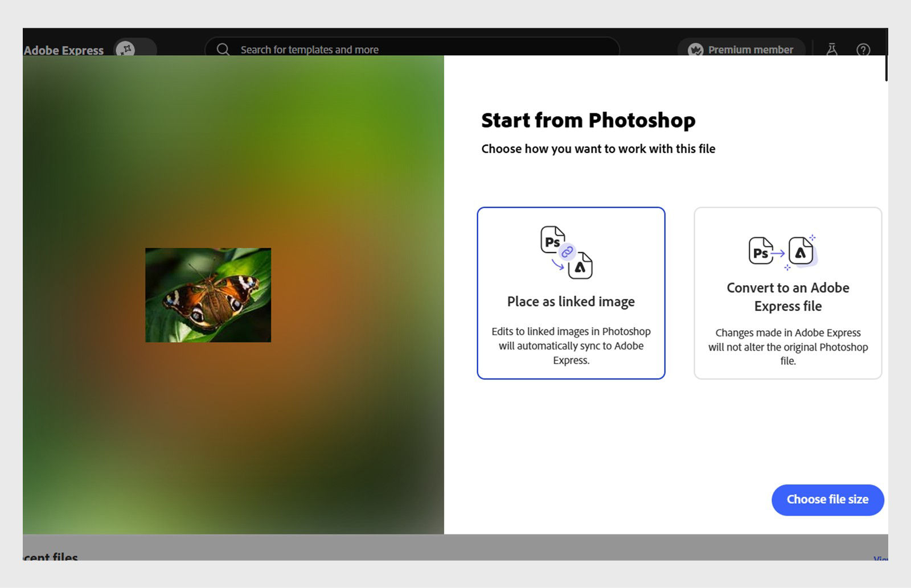Click the search magnifier icon
911x588 pixels.
222,50
